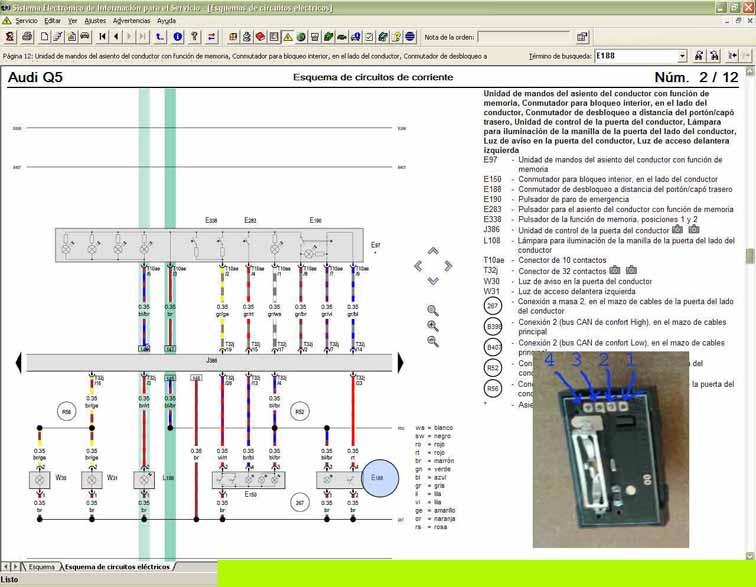The height and width of the screenshot is (587, 756).
Task: Click the blue information icon
Action: 177,37
